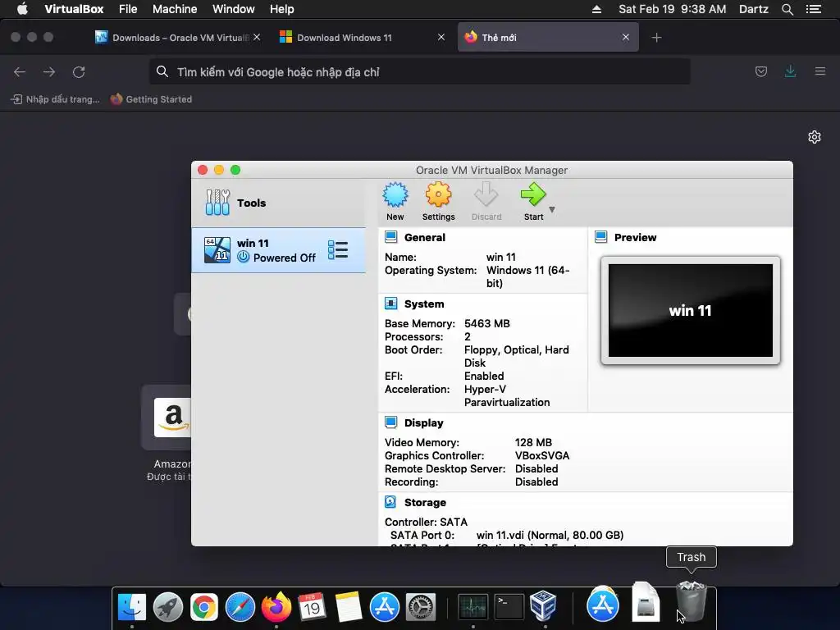Viewport: 840px width, 630px height.
Task: Close the Download Windows 11 tab
Action: [441, 37]
